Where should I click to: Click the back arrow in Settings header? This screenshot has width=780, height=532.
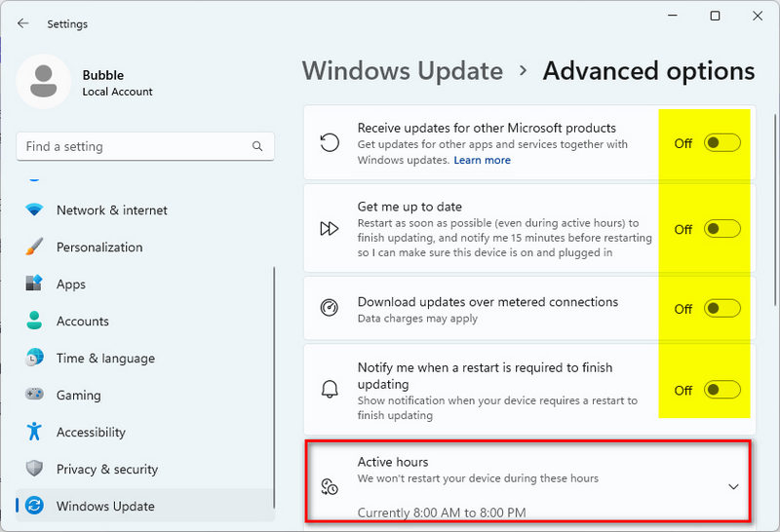(22, 23)
